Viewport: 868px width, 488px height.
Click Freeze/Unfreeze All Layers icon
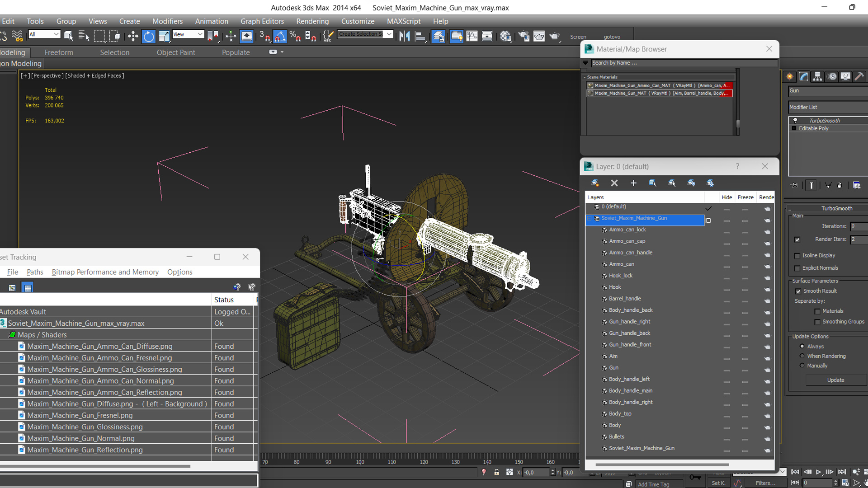coord(710,183)
